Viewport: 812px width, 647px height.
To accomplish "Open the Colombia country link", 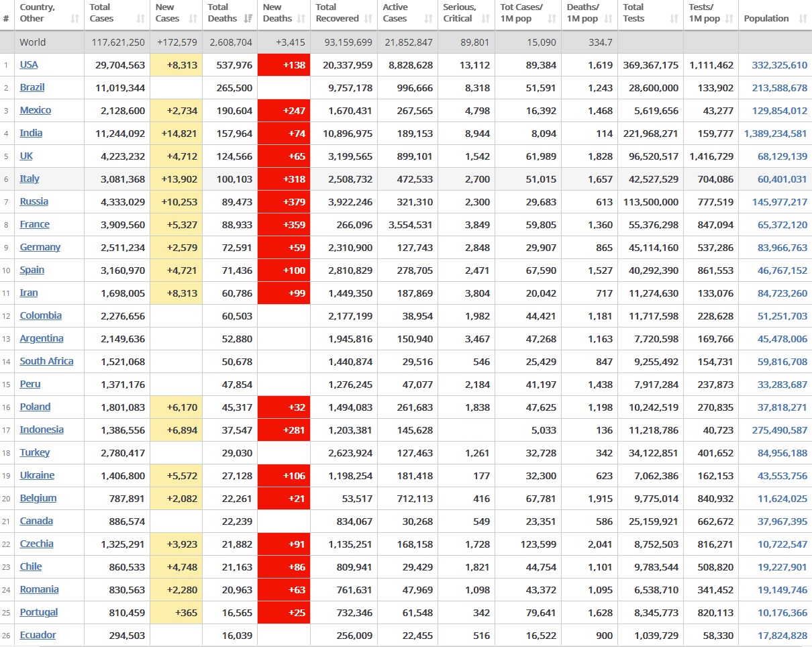I will click(41, 316).
